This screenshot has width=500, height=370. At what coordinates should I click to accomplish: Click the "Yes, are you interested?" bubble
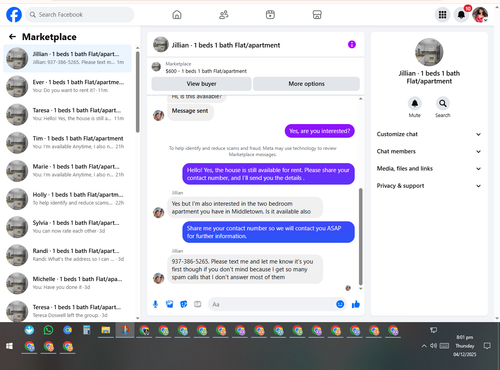319,131
